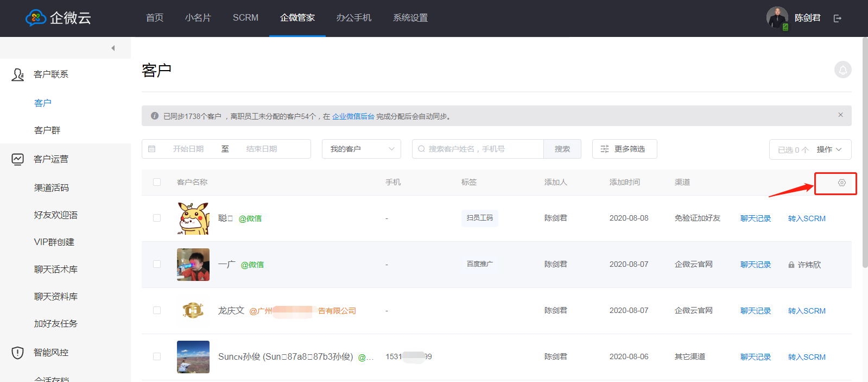Click the logout icon beside the username
Screen dimensions: 868x382
(838, 18)
